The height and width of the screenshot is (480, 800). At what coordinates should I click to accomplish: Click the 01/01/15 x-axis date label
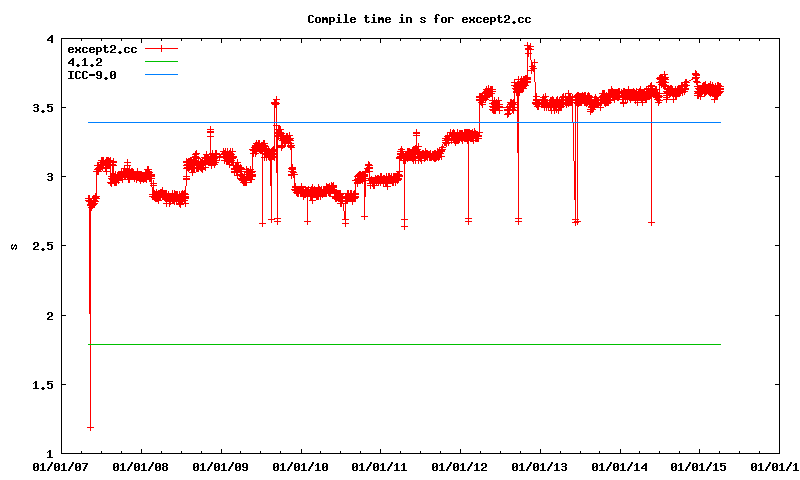click(x=699, y=466)
